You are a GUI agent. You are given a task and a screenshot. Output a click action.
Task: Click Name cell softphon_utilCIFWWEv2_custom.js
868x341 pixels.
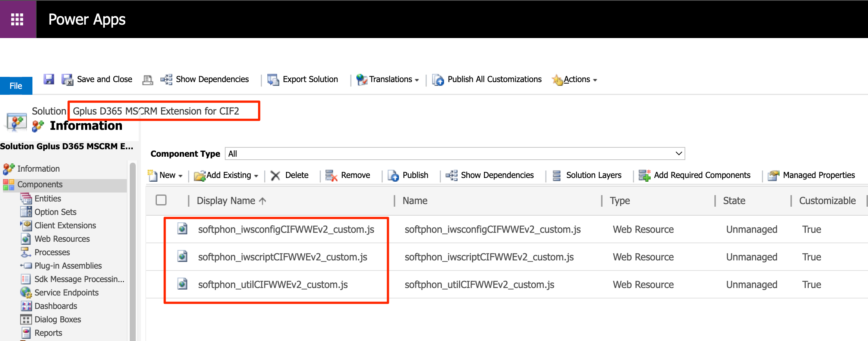[x=479, y=284]
